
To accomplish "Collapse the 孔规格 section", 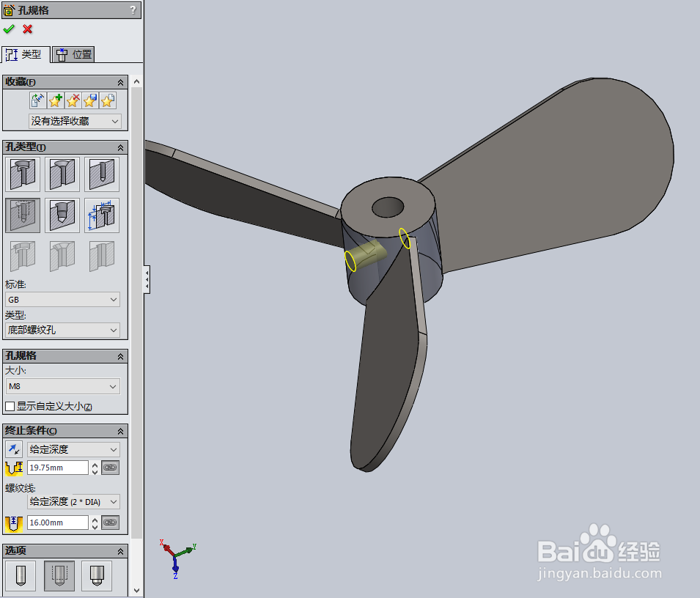I will coord(120,357).
